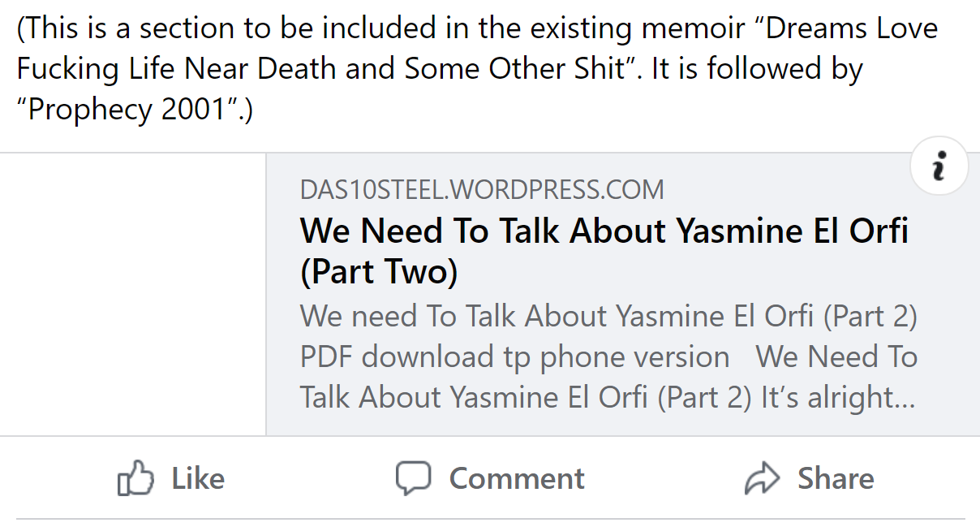Click the blank thumbnail of the link preview

click(x=133, y=294)
